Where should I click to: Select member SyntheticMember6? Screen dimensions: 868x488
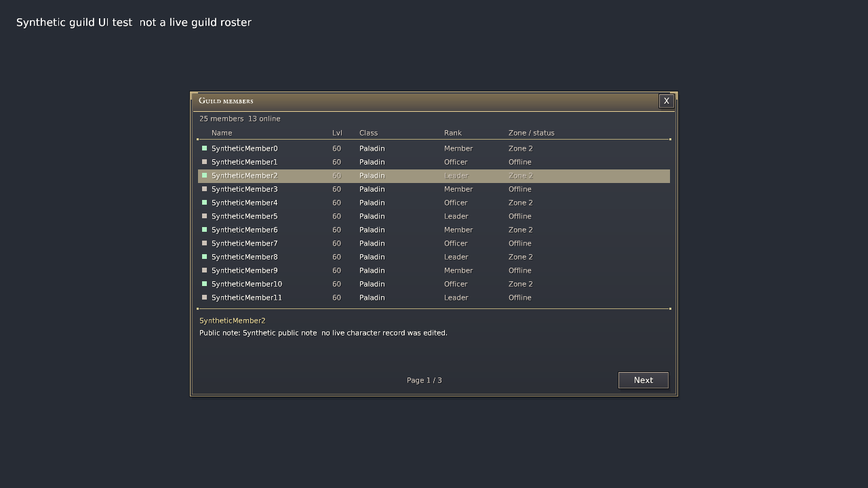pos(245,230)
